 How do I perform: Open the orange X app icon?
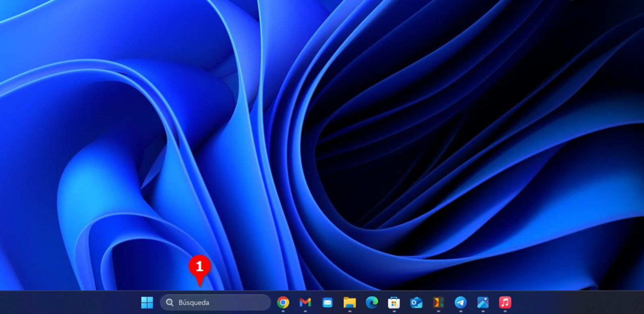[438, 302]
